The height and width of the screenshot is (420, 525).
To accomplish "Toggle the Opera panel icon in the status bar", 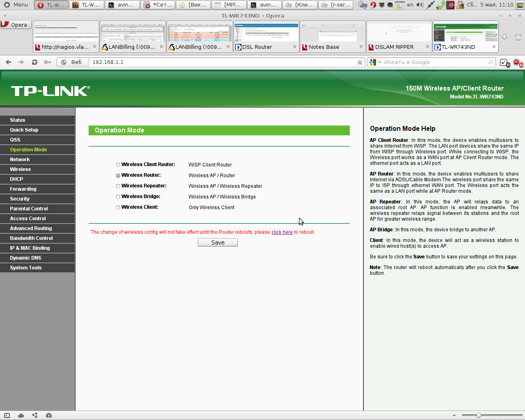I will (7, 415).
